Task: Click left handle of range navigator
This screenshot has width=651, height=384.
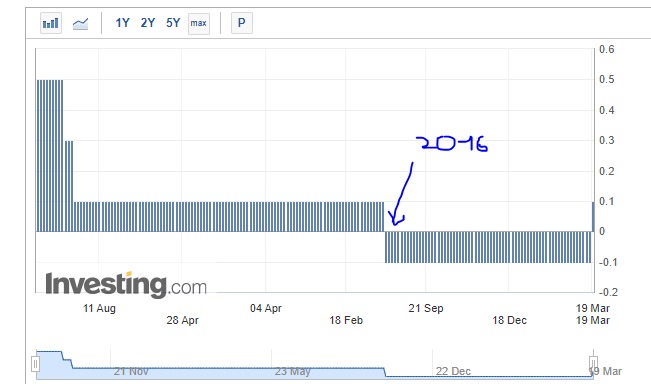Action: click(x=36, y=364)
